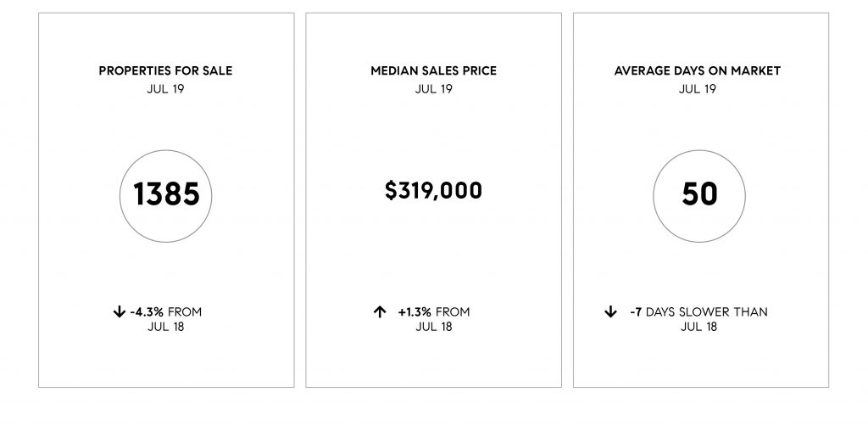This screenshot has width=868, height=426.
Task: Click the number 50 in the circle
Action: (699, 193)
